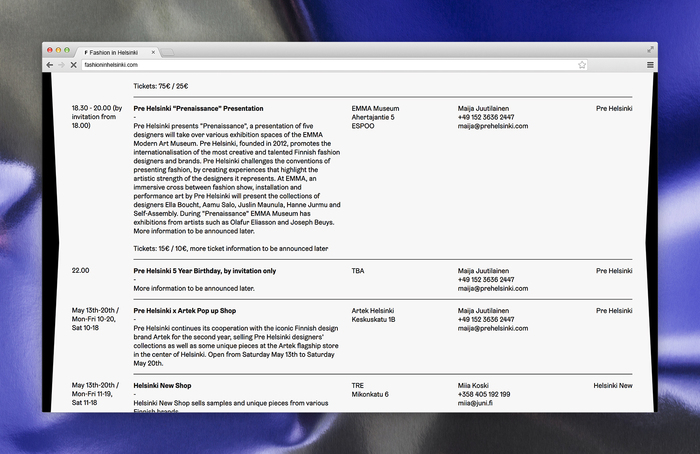Open a new tab with the new-tab button

click(x=168, y=51)
